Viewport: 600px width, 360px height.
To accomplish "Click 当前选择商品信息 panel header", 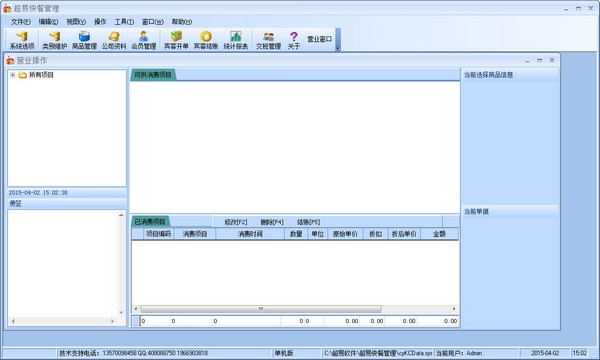I will coord(510,75).
